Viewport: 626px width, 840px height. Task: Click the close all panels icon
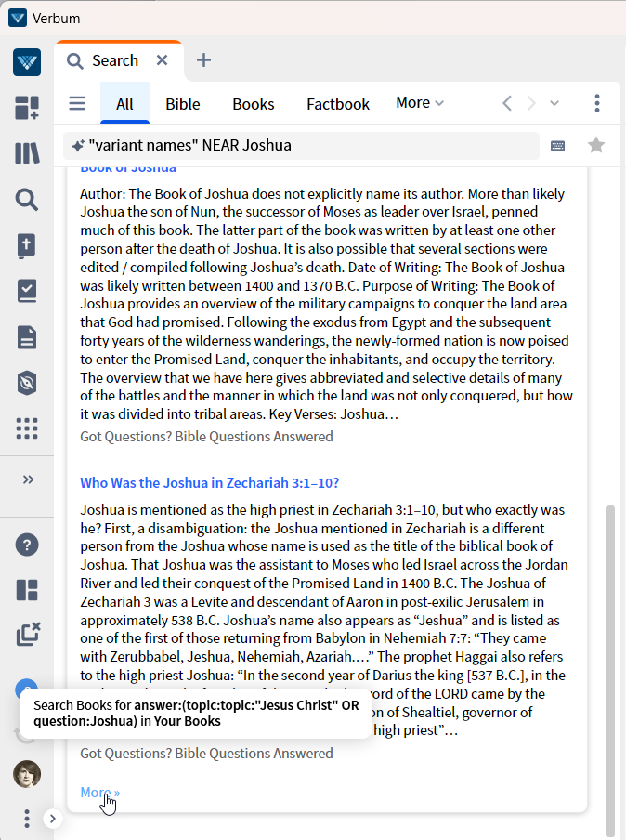[29, 635]
